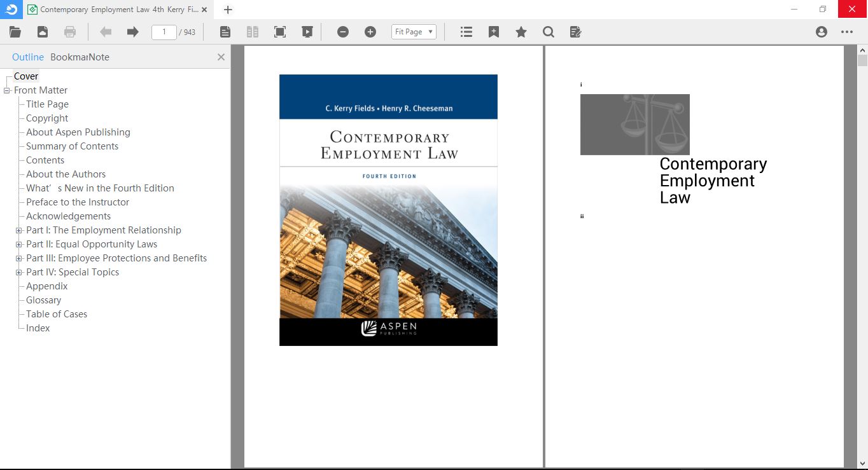The image size is (868, 470).
Task: Select Front Matter label in outline
Action: click(41, 90)
